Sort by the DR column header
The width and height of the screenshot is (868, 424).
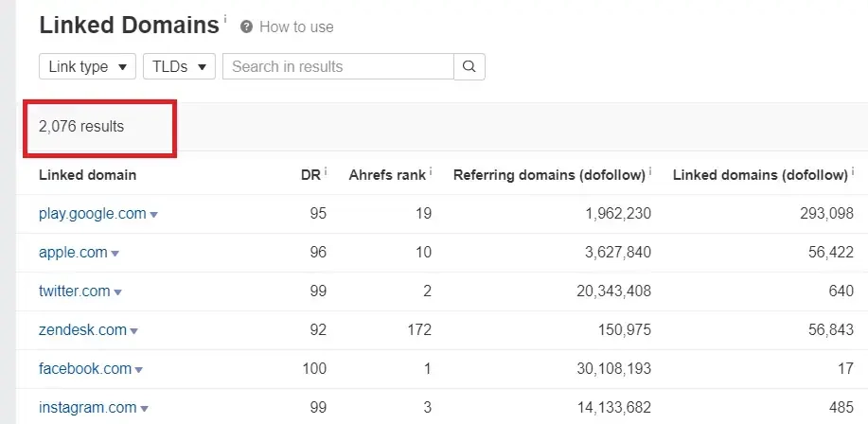tap(309, 175)
